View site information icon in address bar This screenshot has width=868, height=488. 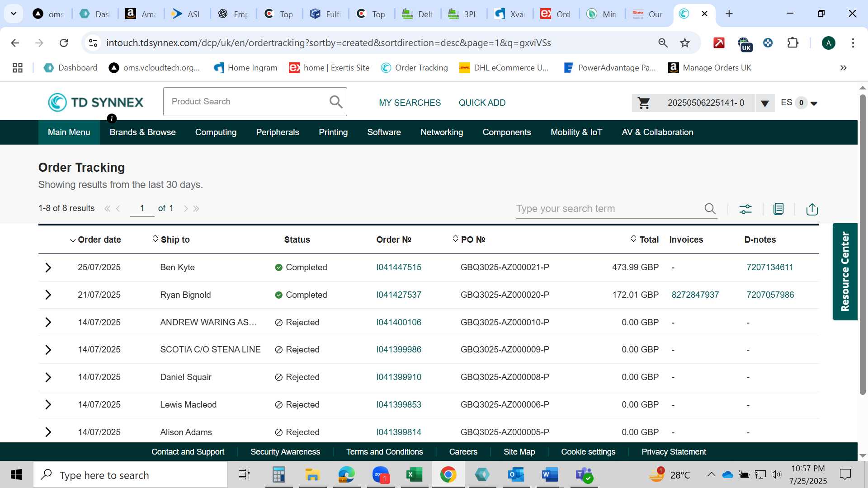pos(93,43)
